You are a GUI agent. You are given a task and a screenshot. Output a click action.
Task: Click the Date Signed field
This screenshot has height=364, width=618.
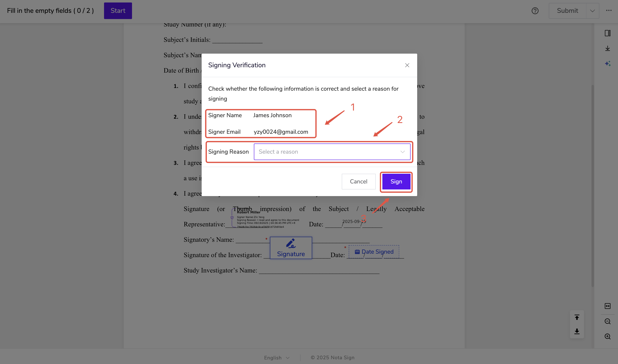pyautogui.click(x=374, y=252)
